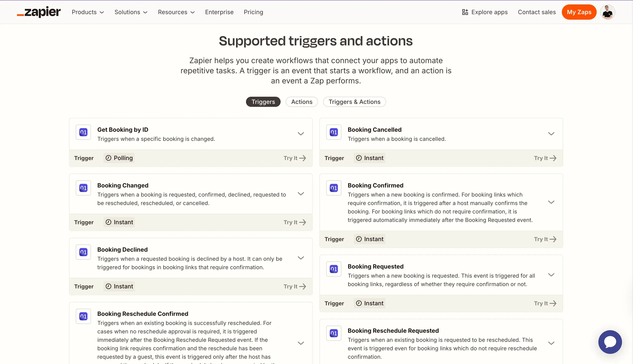This screenshot has width=633, height=364.
Task: Expand Booking Cancelled trigger details
Action: 551,133
